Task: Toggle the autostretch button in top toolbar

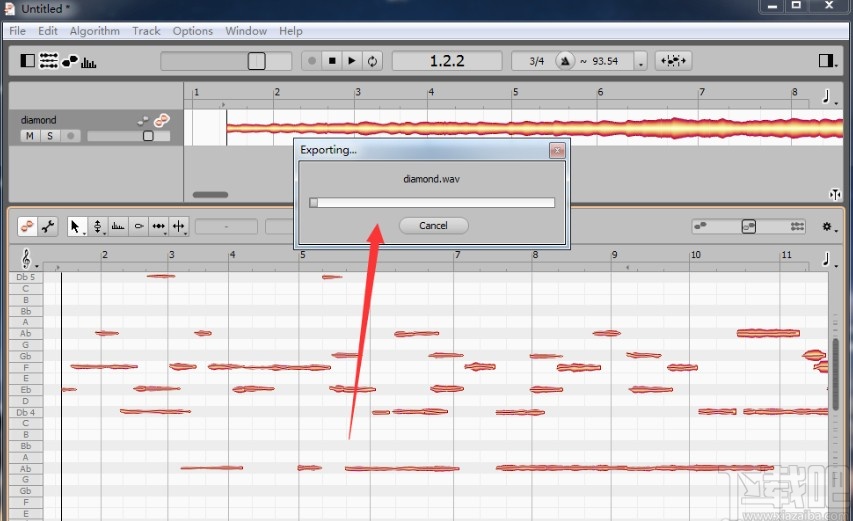Action: click(x=673, y=60)
